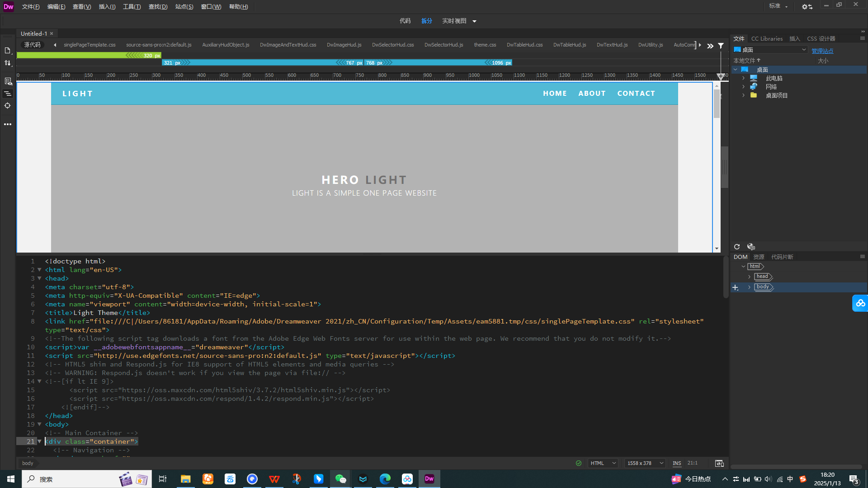Collapse the container div on line 21
Viewport: 868px width, 488px height.
(x=39, y=441)
